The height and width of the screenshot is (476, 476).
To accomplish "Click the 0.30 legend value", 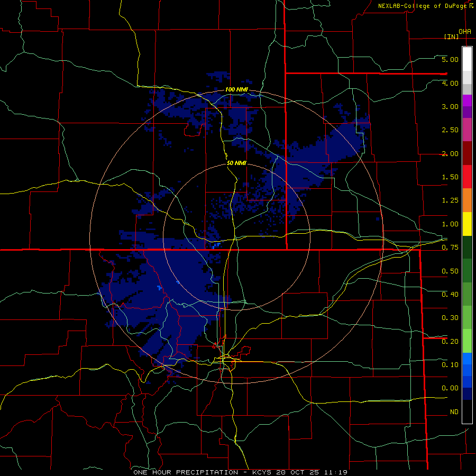I will [450, 318].
